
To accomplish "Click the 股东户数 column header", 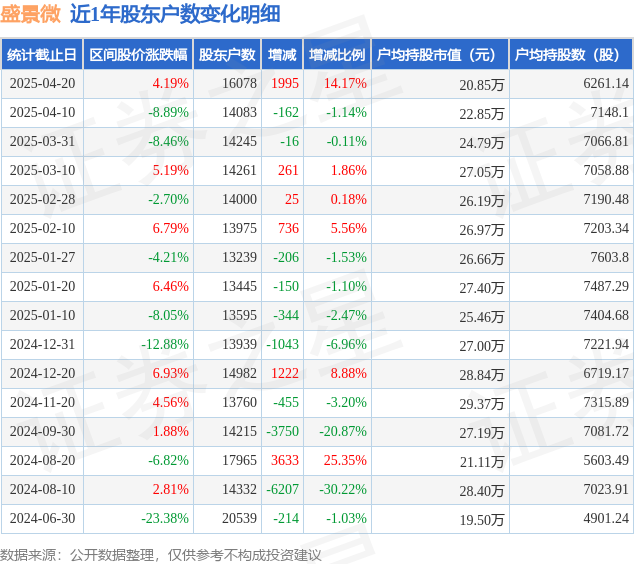I will pos(227,55).
